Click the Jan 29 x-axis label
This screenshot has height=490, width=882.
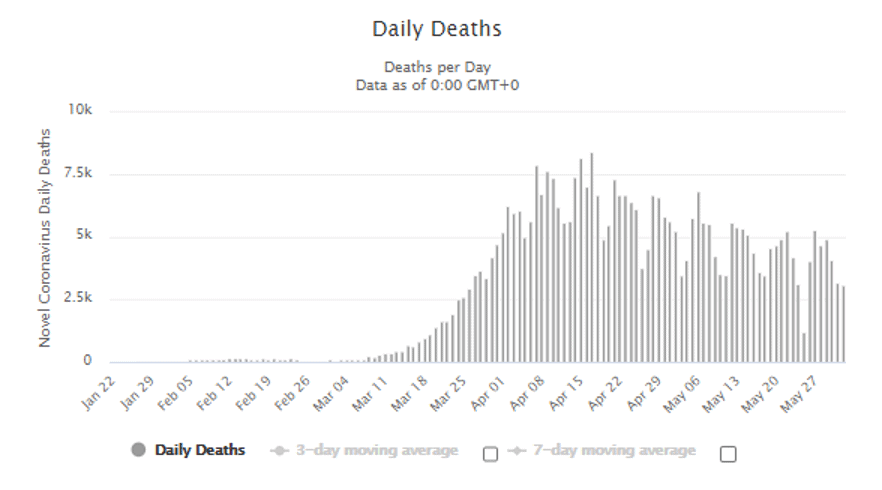(137, 393)
